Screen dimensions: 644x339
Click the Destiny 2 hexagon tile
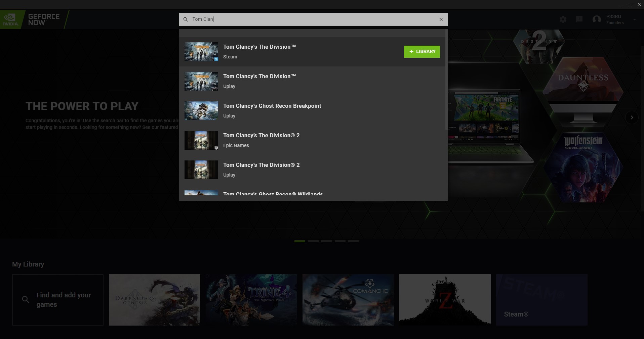click(539, 46)
